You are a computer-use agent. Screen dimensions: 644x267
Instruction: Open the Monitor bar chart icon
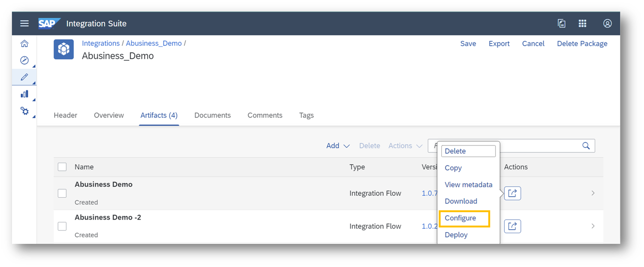24,94
